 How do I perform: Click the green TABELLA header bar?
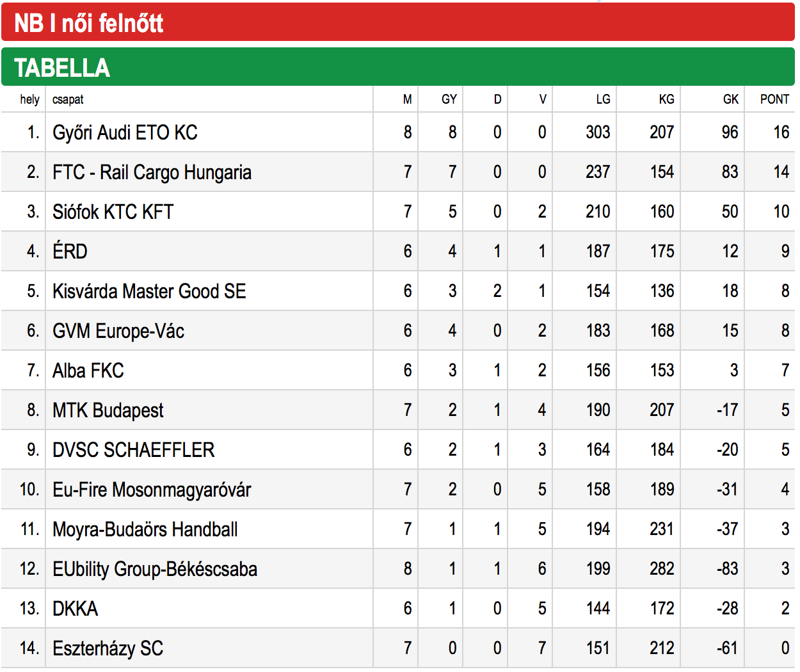pyautogui.click(x=398, y=67)
